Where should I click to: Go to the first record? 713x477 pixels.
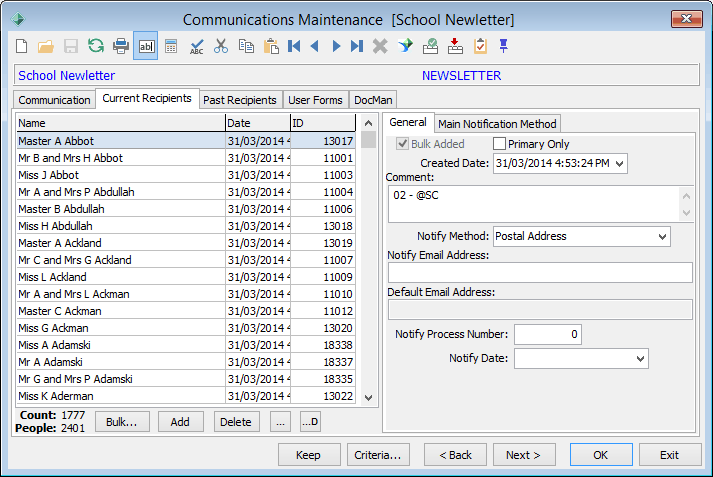tap(294, 46)
